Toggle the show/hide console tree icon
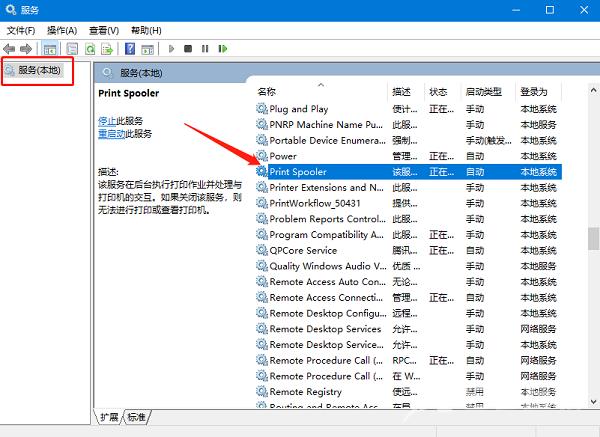 click(50, 49)
